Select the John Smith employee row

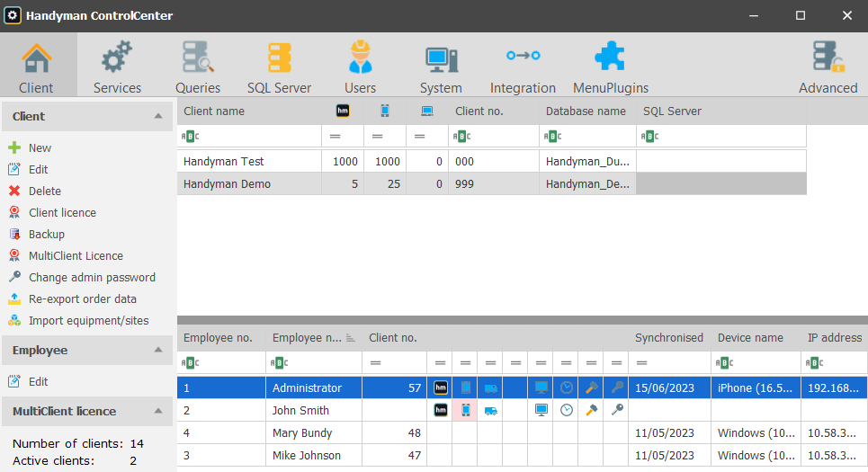click(522, 410)
